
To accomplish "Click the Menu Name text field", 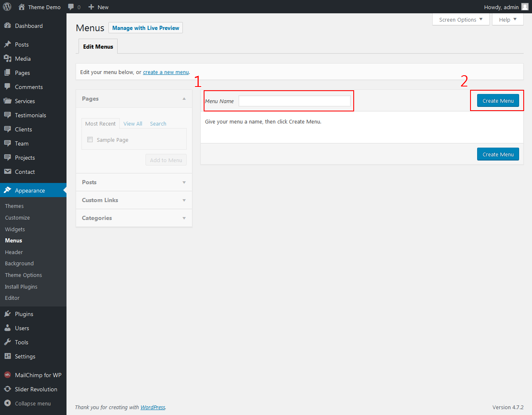I will pyautogui.click(x=294, y=101).
